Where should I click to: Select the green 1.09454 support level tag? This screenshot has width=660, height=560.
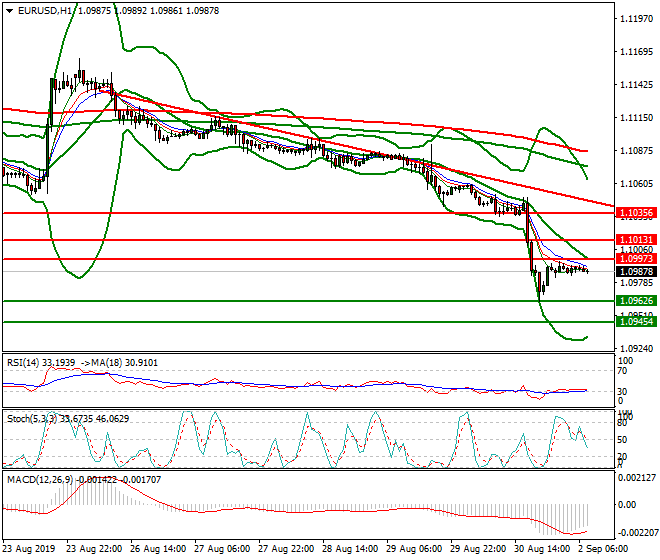tap(634, 321)
